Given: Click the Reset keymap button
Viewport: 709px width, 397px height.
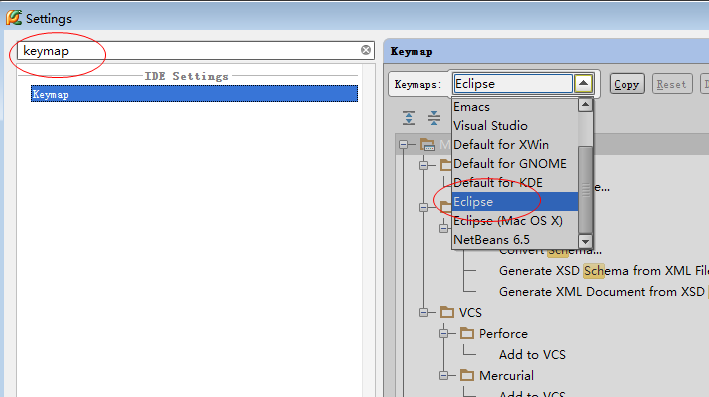Looking at the screenshot, I should (x=672, y=84).
